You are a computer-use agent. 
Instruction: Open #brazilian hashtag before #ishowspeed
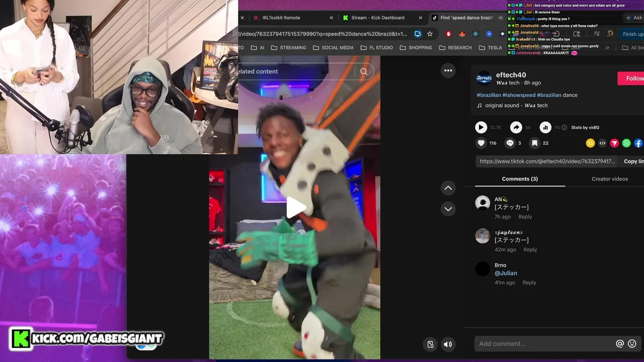[489, 95]
